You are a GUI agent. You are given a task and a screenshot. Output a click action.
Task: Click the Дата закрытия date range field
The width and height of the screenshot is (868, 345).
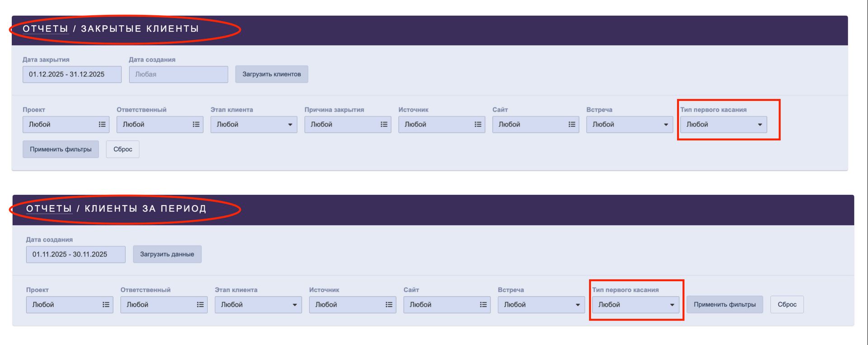72,75
